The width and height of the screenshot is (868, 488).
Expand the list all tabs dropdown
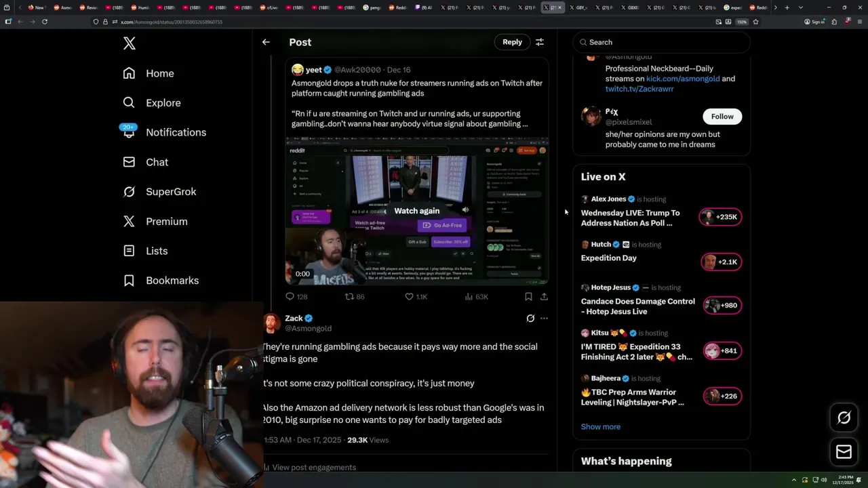801,7
